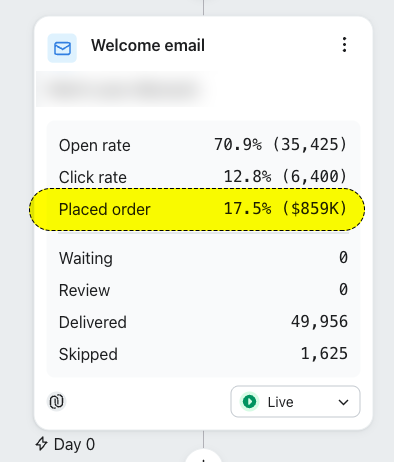This screenshot has width=394, height=462.
Task: Click the 1,625 skipped count
Action: point(324,354)
